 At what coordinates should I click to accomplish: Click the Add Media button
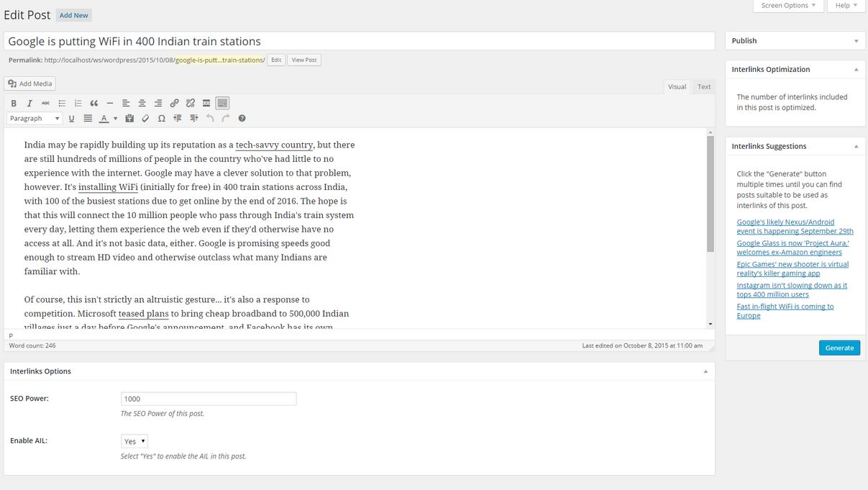(x=30, y=83)
